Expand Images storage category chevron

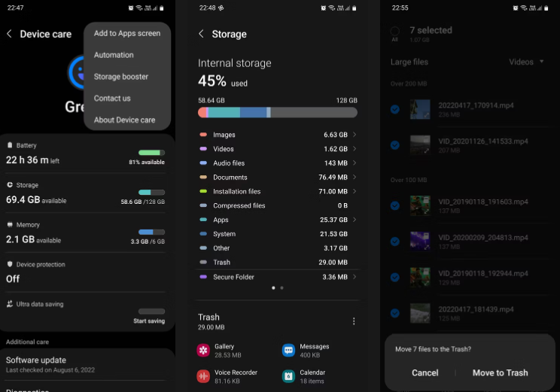(x=355, y=135)
